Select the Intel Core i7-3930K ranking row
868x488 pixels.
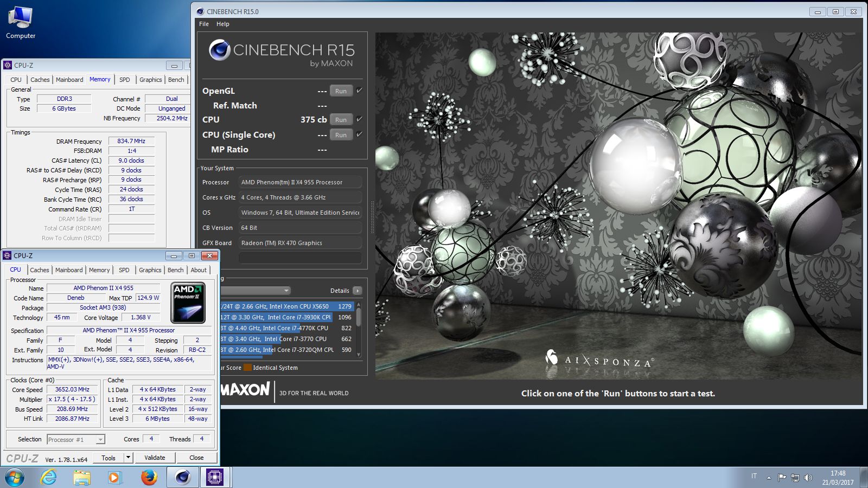tap(287, 317)
